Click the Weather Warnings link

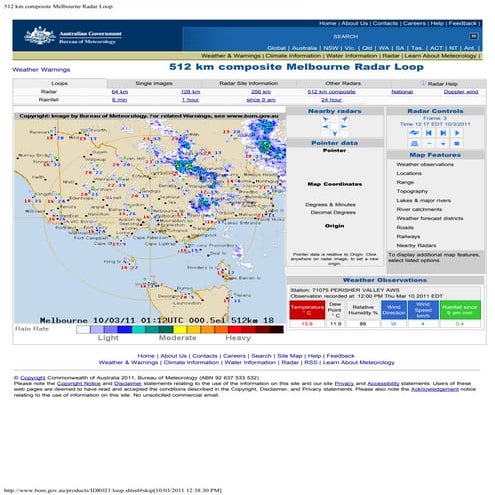pos(41,70)
